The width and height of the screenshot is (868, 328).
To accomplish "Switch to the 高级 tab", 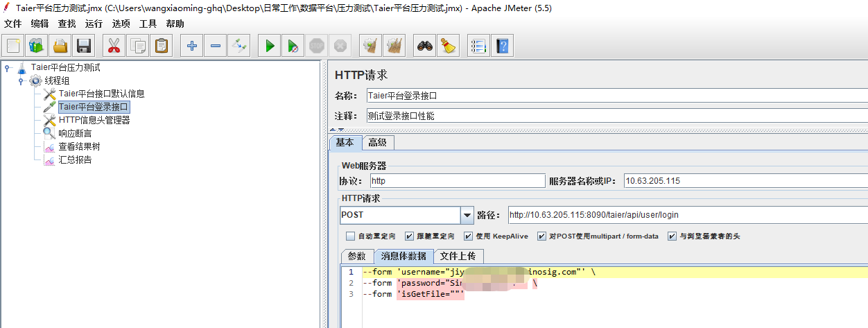I will tap(378, 142).
